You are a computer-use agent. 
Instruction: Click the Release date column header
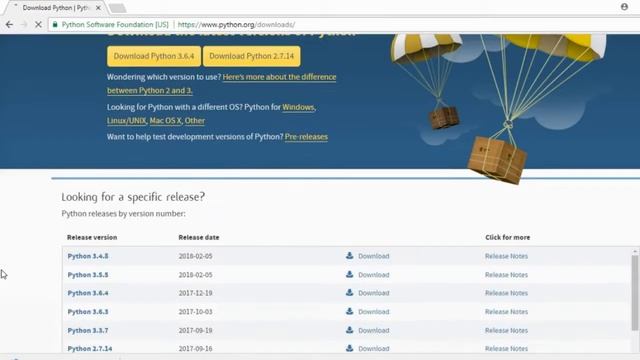coord(199,237)
